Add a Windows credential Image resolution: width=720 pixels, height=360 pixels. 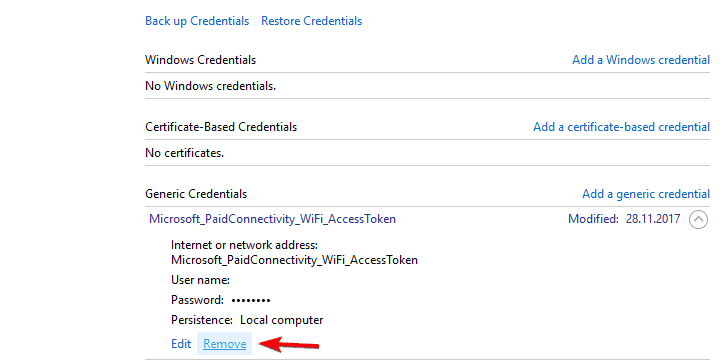pyautogui.click(x=641, y=60)
